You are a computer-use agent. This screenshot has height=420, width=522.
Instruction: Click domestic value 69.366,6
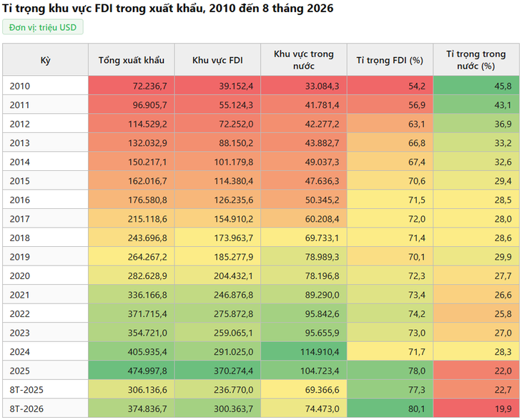304,390
